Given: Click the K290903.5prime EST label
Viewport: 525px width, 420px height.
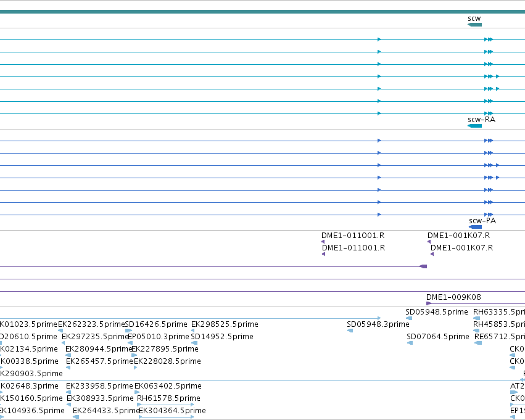Looking at the screenshot, I should [x=31, y=374].
